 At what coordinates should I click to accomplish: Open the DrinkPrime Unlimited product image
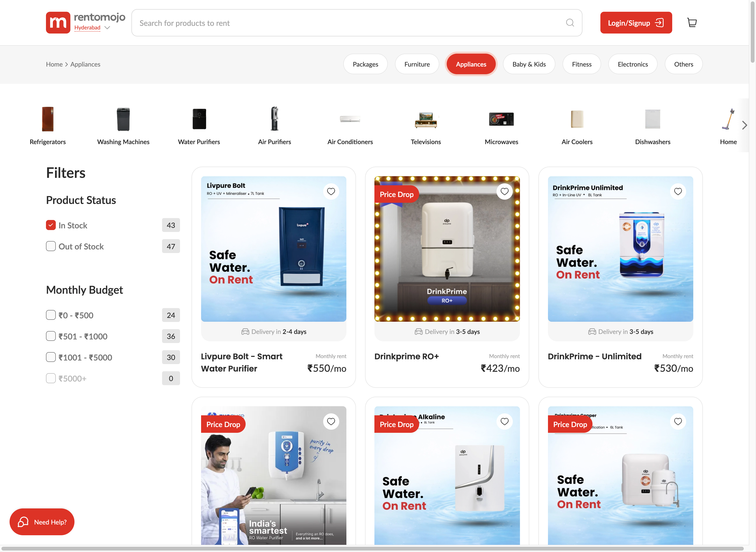620,249
